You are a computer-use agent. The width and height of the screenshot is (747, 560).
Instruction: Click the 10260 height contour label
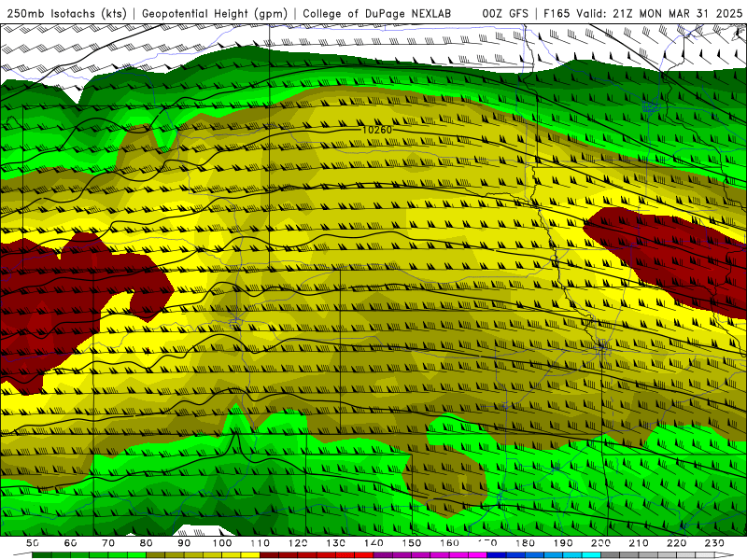(377, 130)
